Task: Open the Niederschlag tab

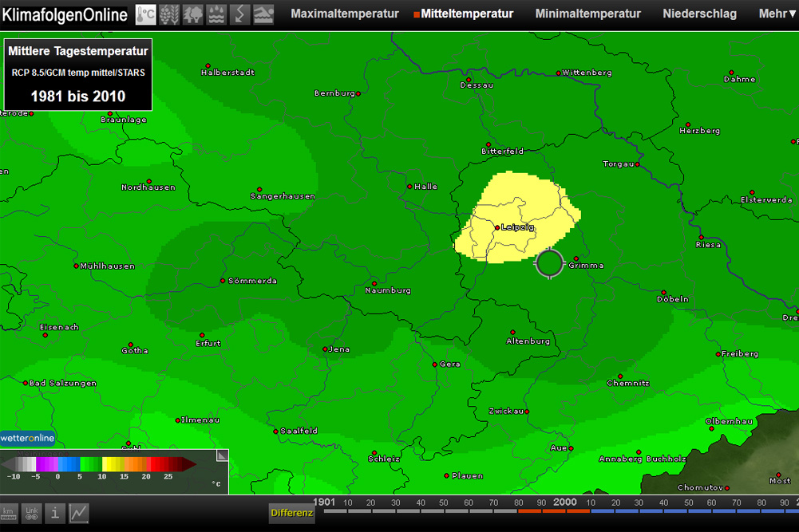Action: 699,14
